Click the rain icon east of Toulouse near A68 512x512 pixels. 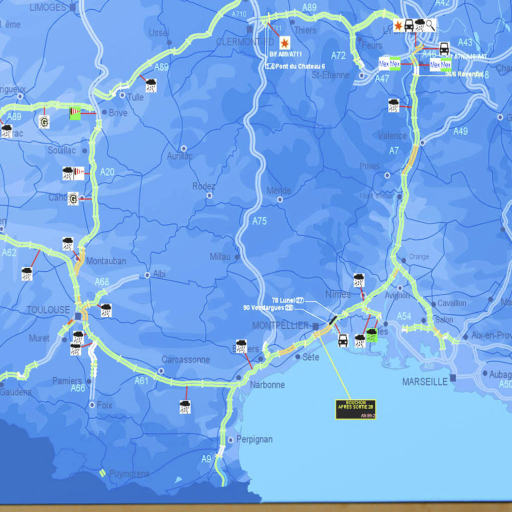(x=106, y=310)
